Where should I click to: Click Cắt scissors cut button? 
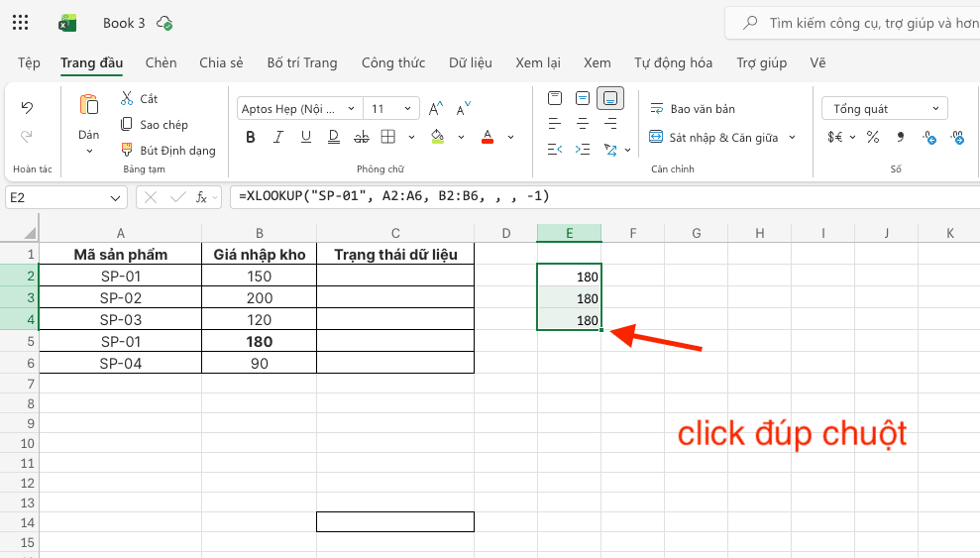click(139, 99)
